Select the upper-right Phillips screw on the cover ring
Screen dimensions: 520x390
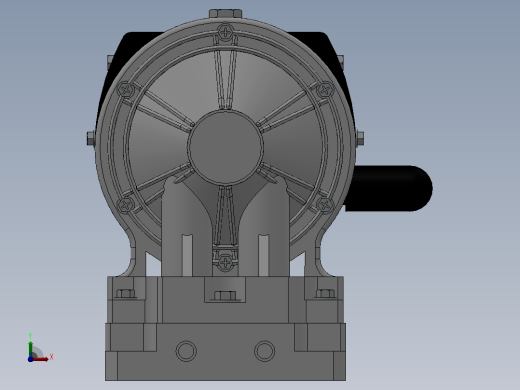pyautogui.click(x=324, y=90)
